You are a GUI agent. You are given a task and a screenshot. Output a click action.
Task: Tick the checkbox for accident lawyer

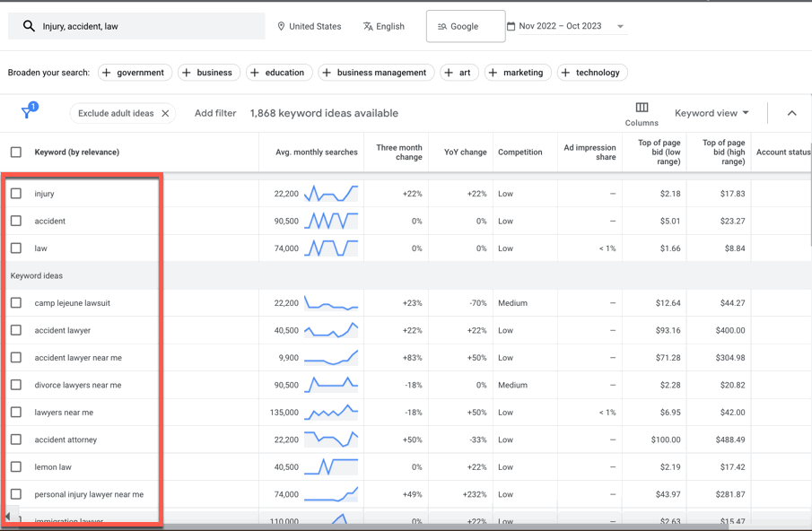click(x=16, y=330)
